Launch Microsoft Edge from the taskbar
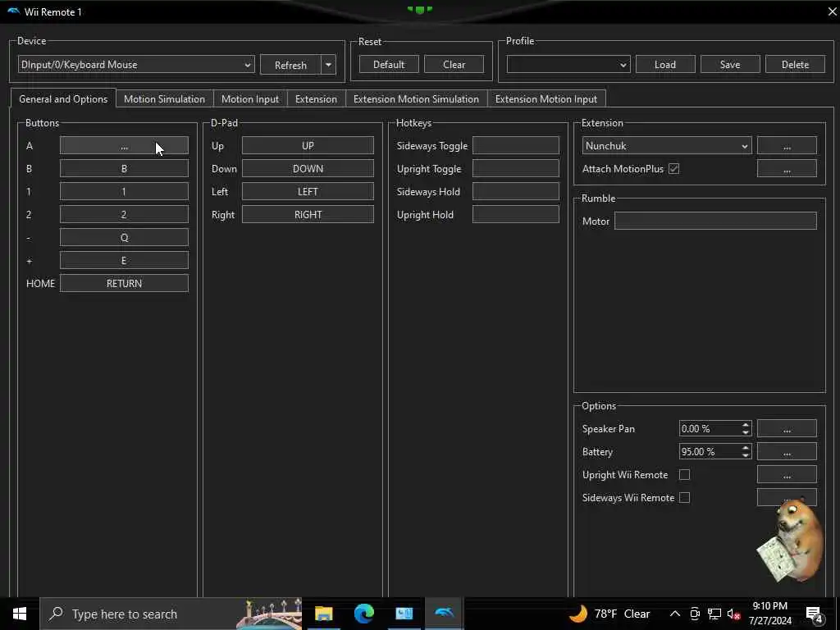 [363, 614]
